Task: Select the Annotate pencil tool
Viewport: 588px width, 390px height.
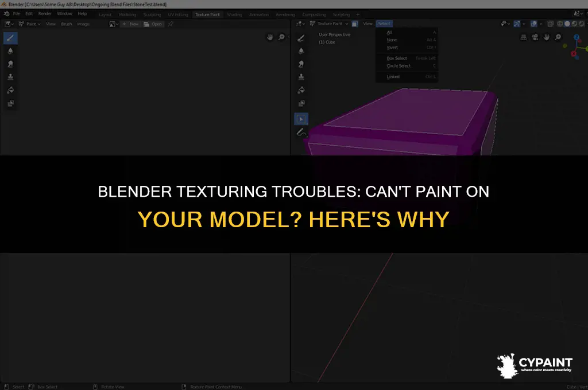Action: point(301,132)
